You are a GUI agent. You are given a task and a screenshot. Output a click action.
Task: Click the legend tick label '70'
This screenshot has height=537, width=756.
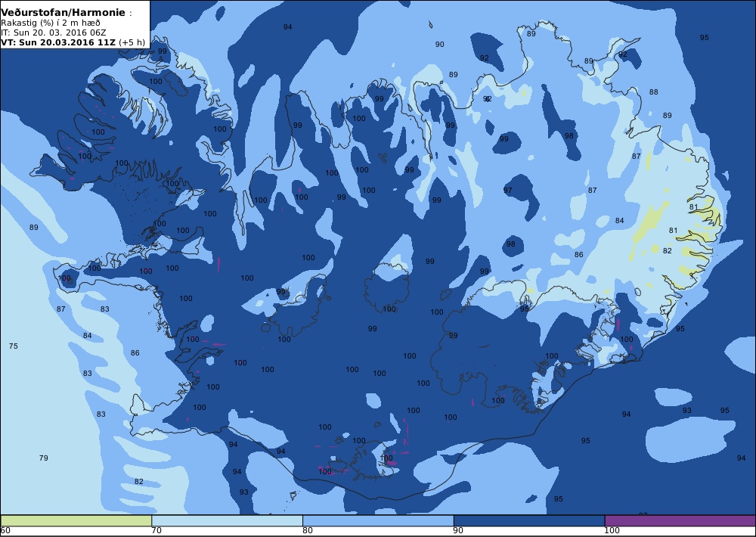[x=156, y=531]
